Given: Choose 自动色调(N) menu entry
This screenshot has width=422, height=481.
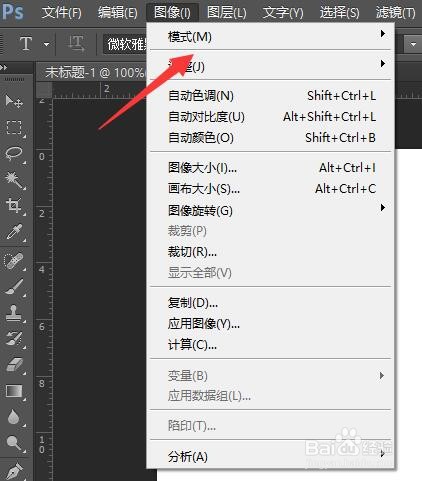Looking at the screenshot, I should coord(270,96).
